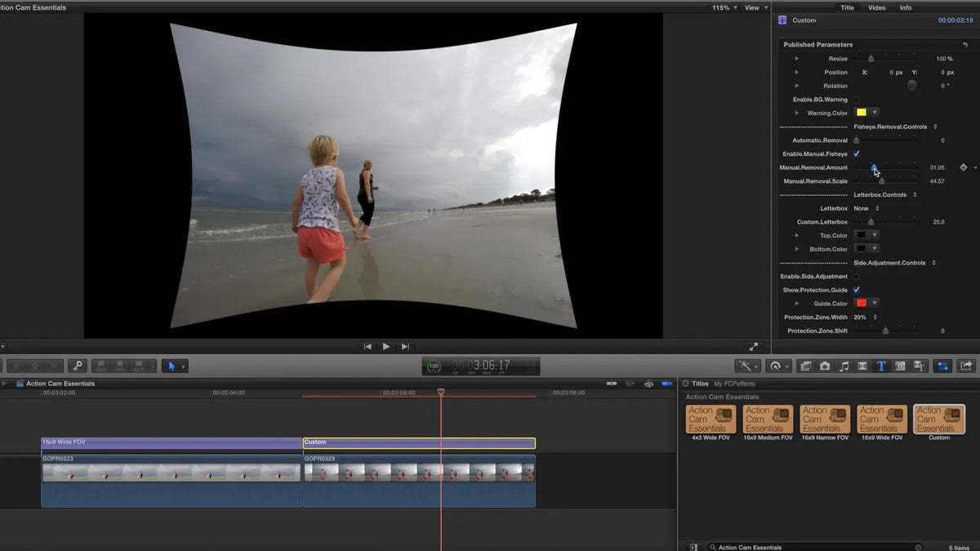Viewport: 980px width, 551px height.
Task: Open the Titles browser T icon
Action: 881,367
